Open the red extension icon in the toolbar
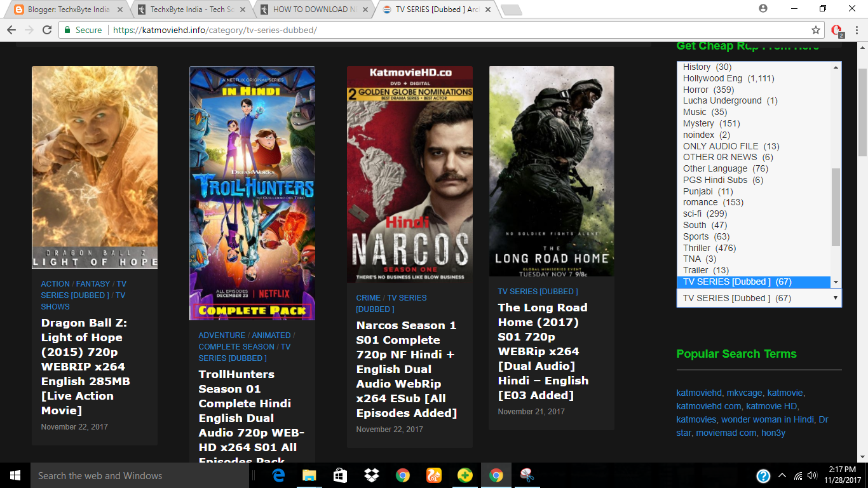 [x=837, y=30]
